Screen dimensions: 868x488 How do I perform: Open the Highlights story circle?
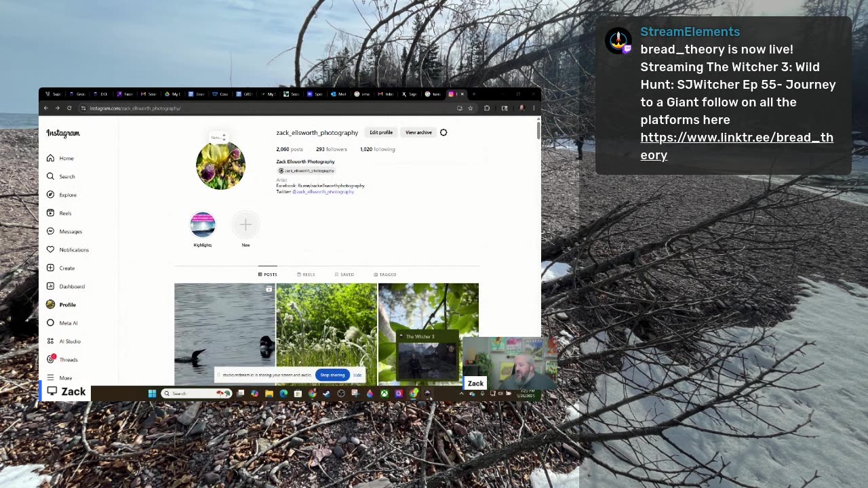[x=202, y=225]
